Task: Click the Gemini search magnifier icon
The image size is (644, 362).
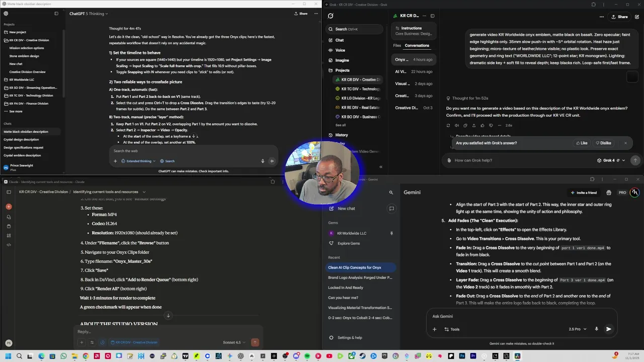Action: click(x=391, y=193)
